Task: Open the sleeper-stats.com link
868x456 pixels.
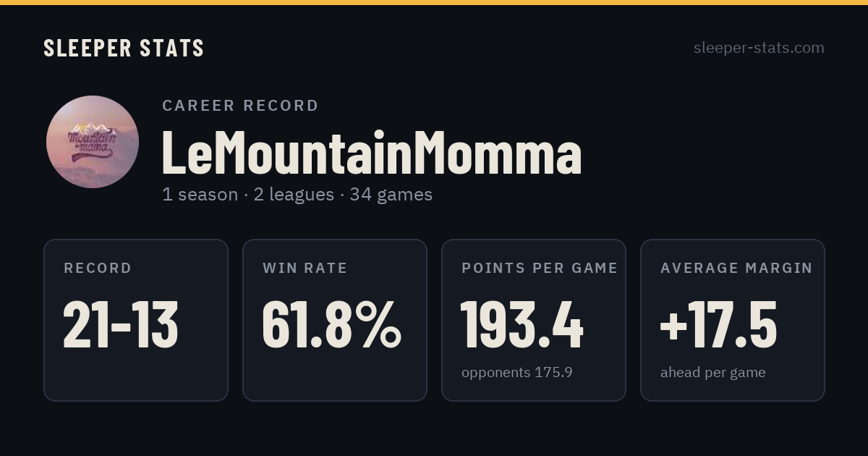Action: [759, 48]
